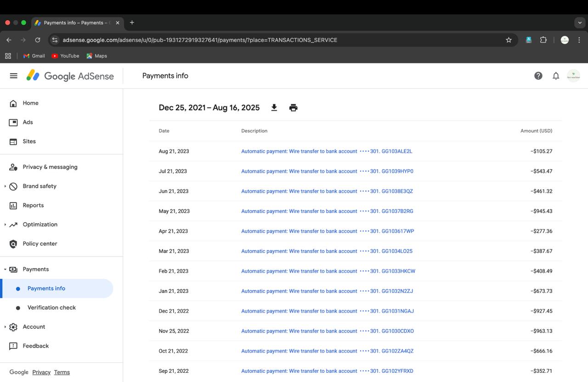Click the Account gear icon
The image size is (588, 382).
click(13, 327)
